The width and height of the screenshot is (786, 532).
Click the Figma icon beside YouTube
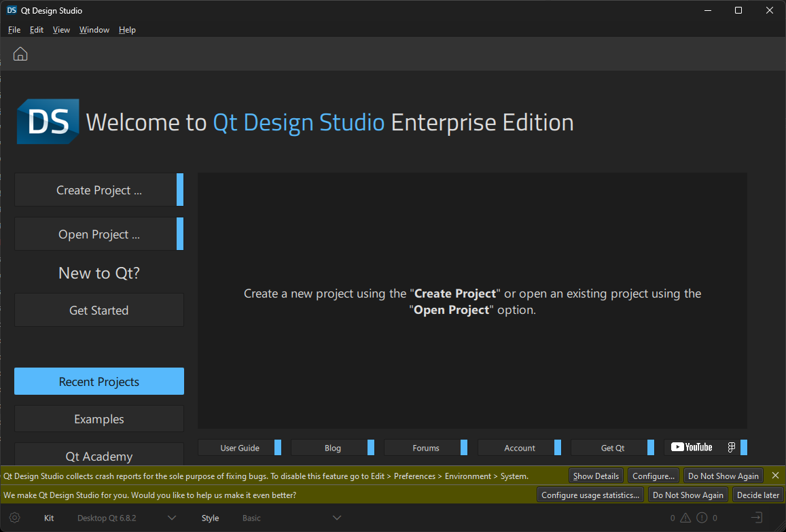tap(732, 447)
